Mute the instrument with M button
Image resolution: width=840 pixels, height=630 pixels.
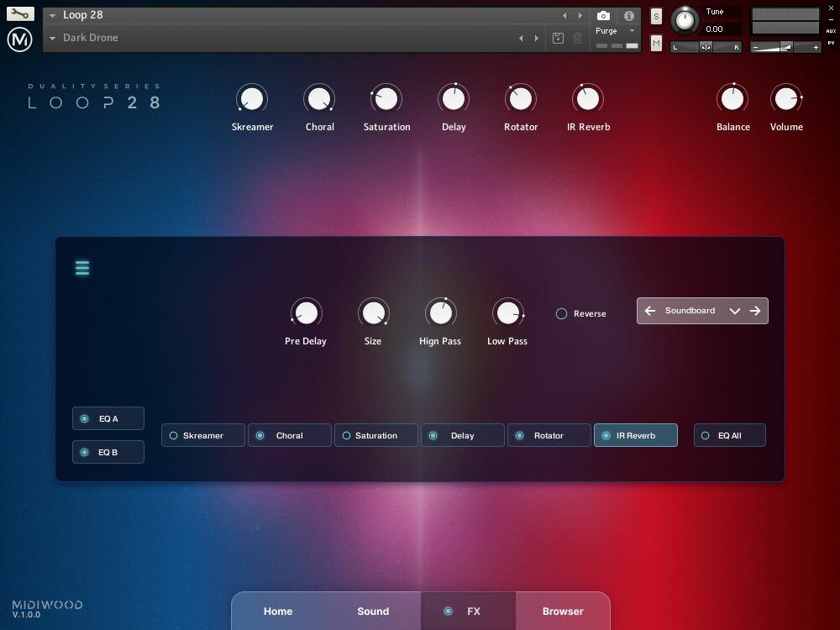tap(656, 43)
